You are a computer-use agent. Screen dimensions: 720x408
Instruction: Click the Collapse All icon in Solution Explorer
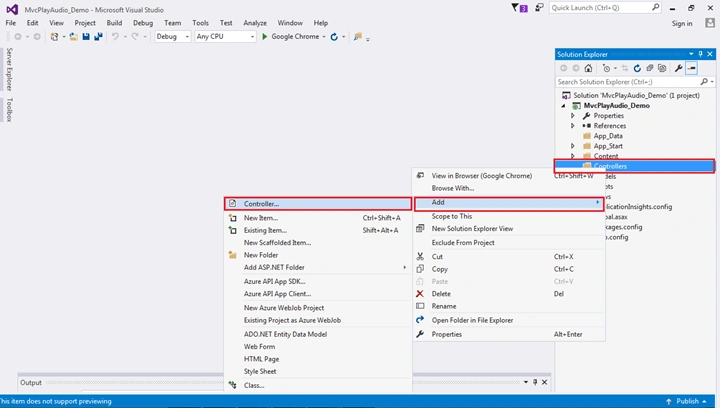point(650,68)
